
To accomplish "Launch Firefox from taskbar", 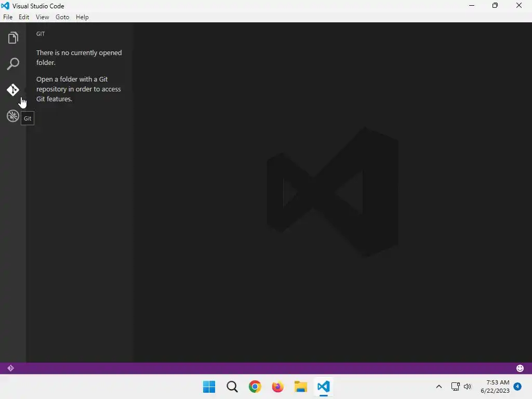I will 277,387.
